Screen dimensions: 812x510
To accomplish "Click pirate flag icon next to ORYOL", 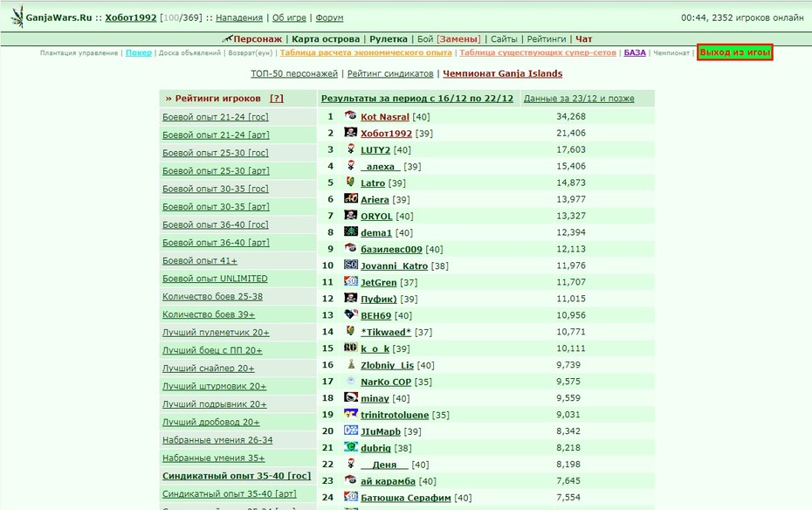I will click(x=351, y=215).
